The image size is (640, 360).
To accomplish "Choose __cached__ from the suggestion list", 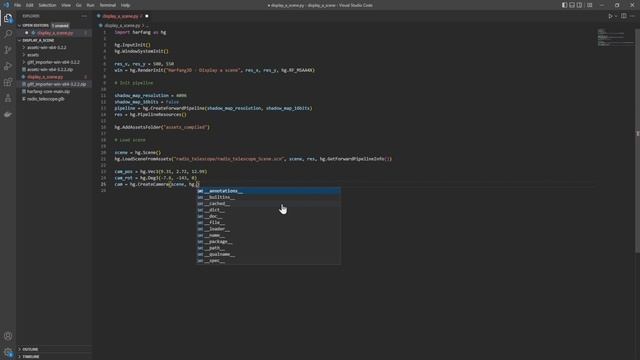I will tap(269, 204).
